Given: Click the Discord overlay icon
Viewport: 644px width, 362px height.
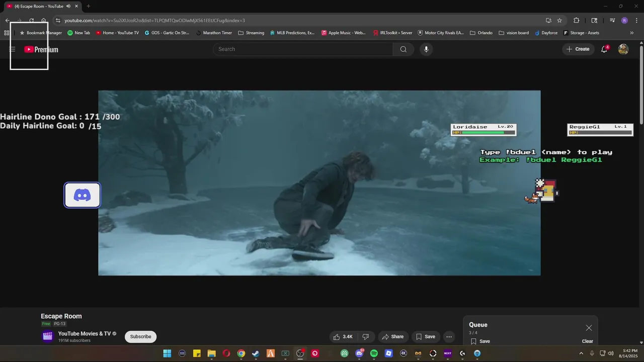Looking at the screenshot, I should (x=82, y=195).
